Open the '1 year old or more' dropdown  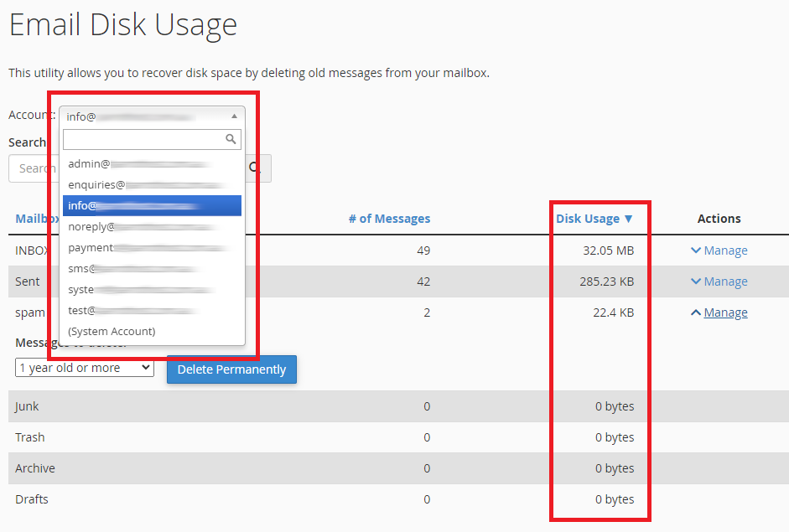(x=84, y=367)
